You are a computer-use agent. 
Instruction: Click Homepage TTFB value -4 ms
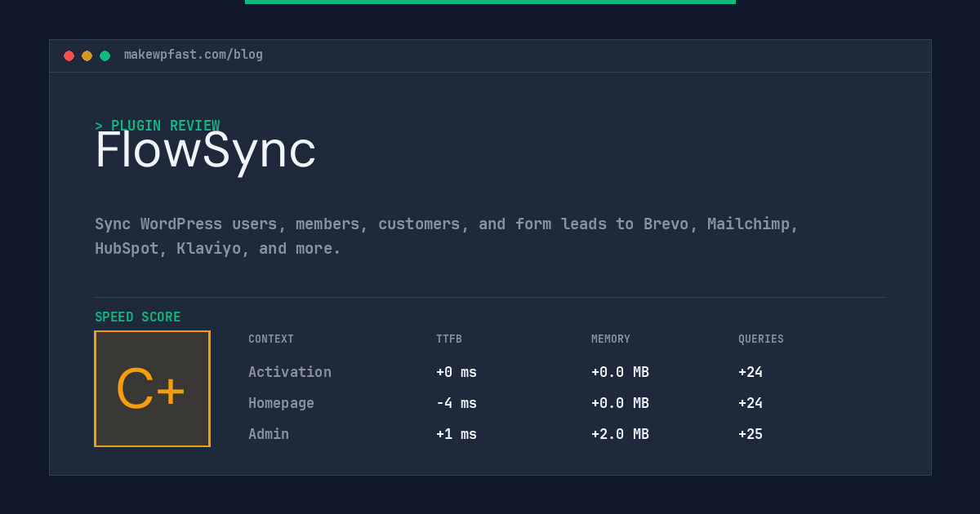point(457,403)
